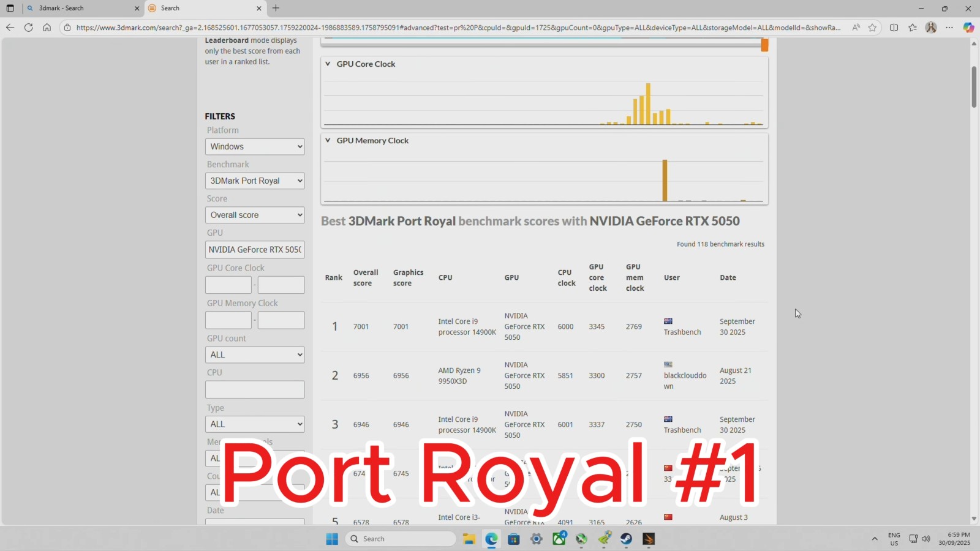Open Edge split screen view
Viewport: 980px width, 551px height.
894,28
